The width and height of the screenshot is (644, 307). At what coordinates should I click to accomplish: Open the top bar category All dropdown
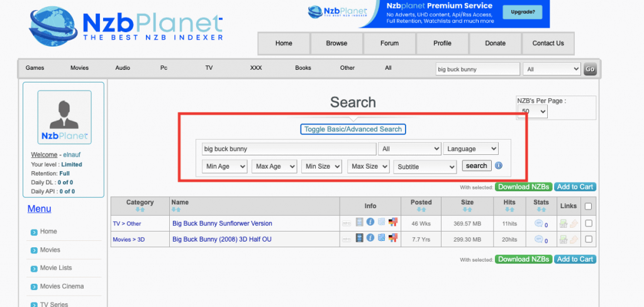tap(552, 69)
